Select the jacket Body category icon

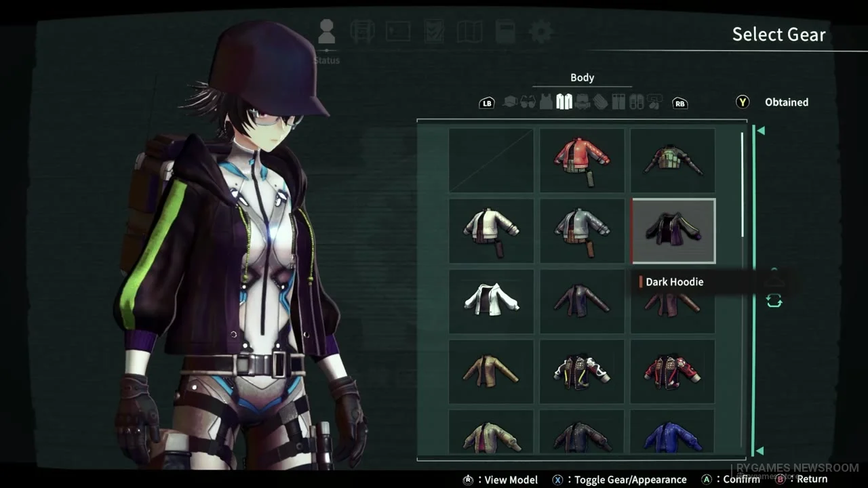click(x=564, y=102)
